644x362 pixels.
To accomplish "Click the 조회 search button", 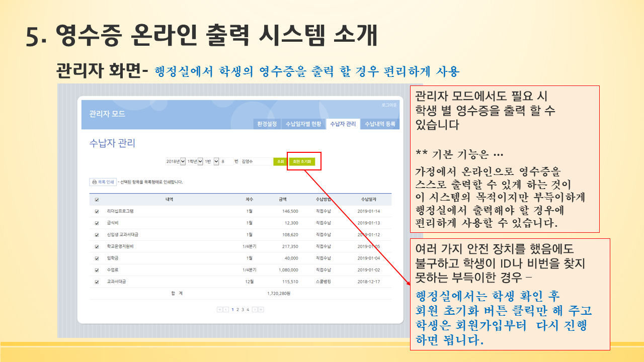I will (x=280, y=161).
